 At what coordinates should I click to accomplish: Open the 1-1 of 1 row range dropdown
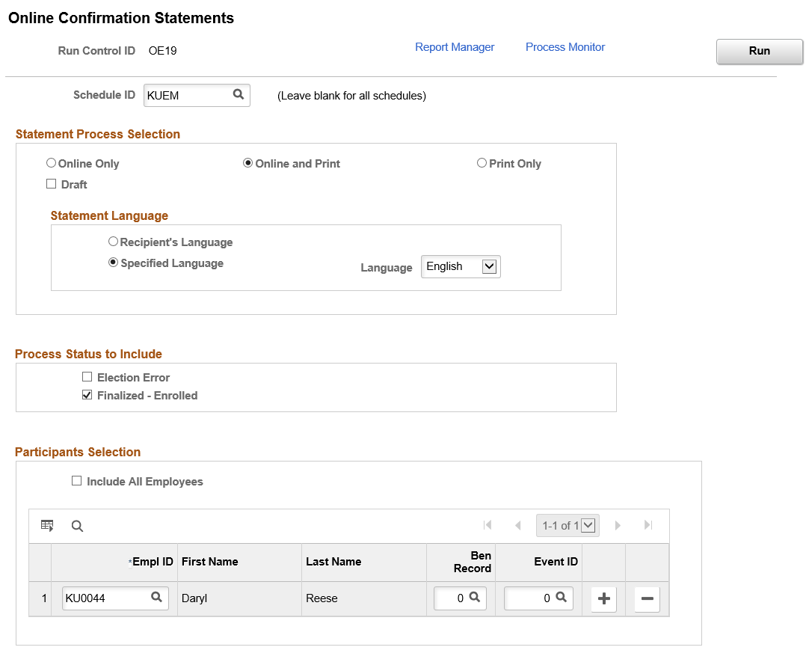coord(568,525)
